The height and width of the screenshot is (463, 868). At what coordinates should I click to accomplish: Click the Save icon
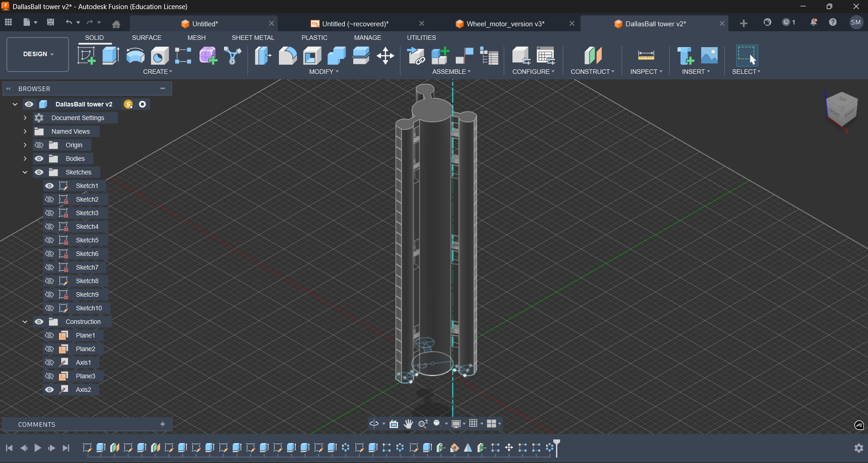pyautogui.click(x=50, y=22)
